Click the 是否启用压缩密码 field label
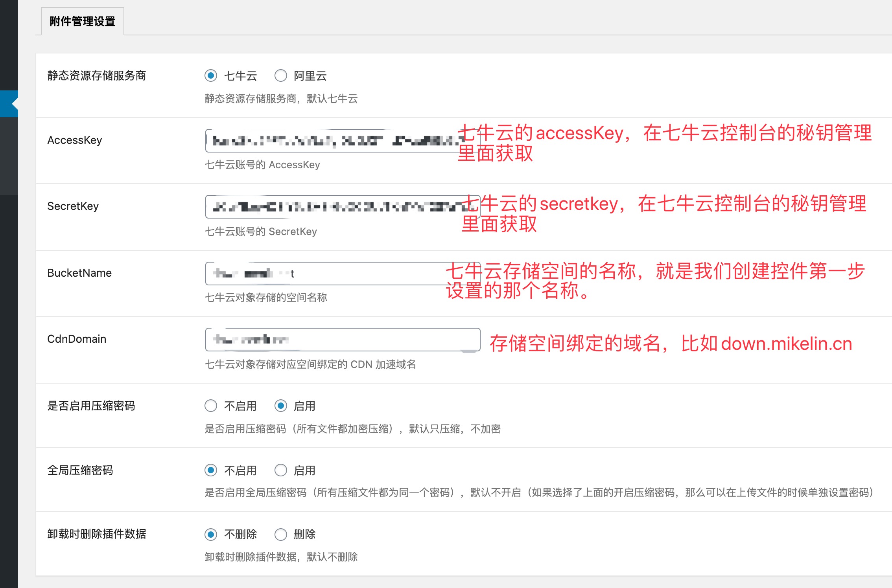892x588 pixels. (x=91, y=406)
